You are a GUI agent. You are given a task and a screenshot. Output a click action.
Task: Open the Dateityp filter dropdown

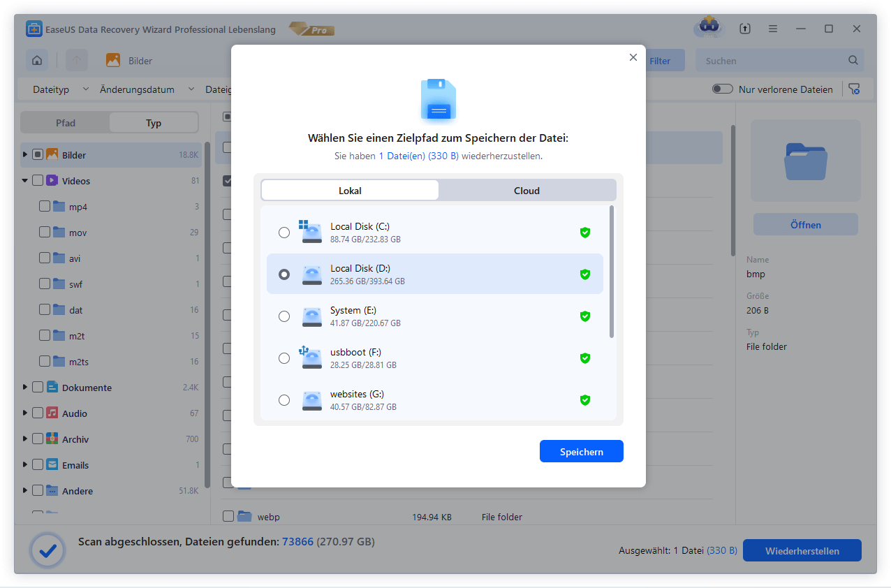[x=60, y=89]
